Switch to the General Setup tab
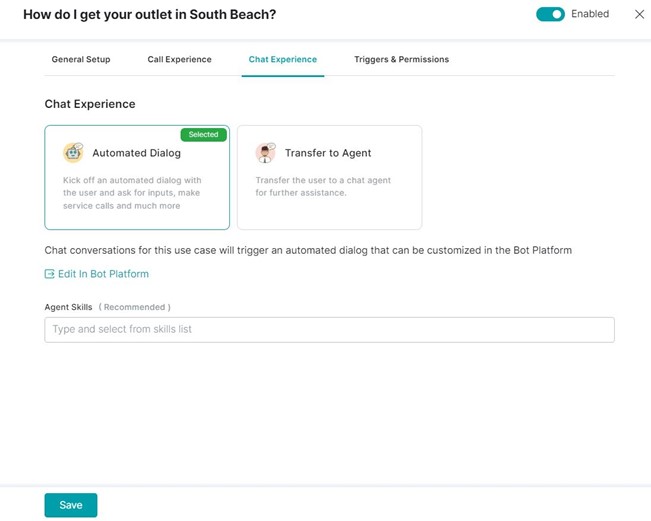Image resolution: width=651 pixels, height=521 pixels. click(81, 60)
